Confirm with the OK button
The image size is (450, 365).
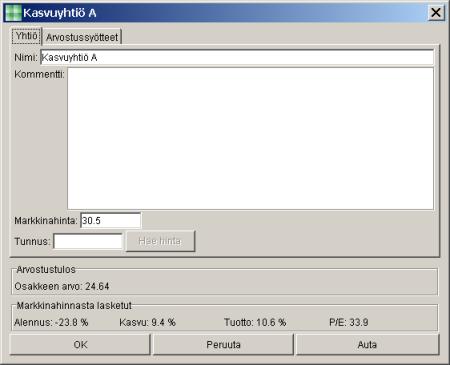[80, 345]
